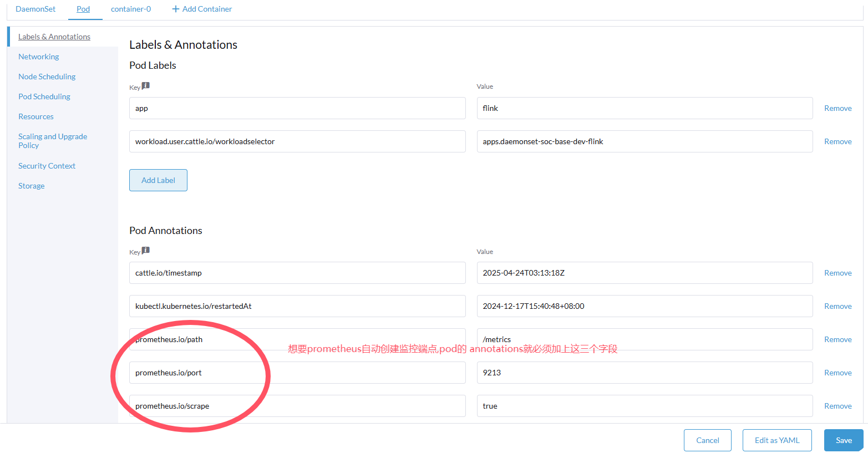Image resolution: width=868 pixels, height=453 pixels.
Task: Switch to the DaemonSet tab
Action: (35, 9)
